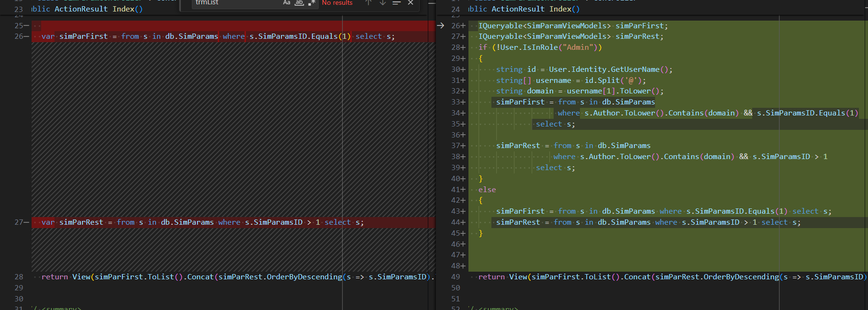Go to previous match arrow
This screenshot has height=310, width=868.
tap(368, 3)
